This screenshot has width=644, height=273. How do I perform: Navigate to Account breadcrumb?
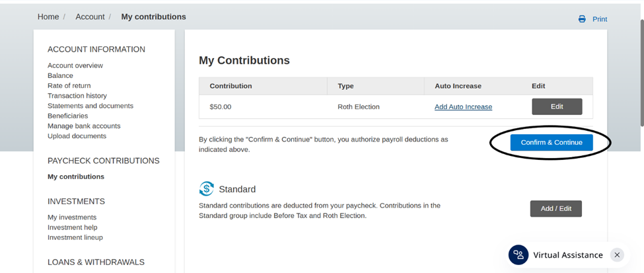(90, 17)
